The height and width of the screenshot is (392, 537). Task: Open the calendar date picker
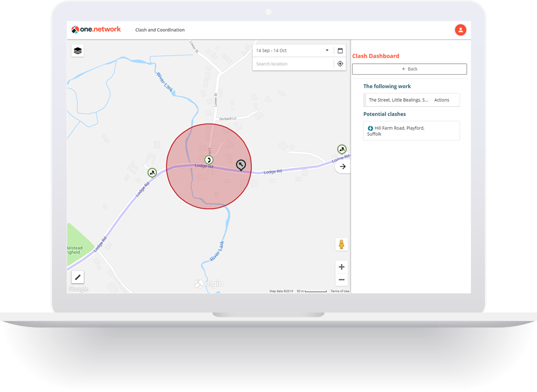point(340,50)
